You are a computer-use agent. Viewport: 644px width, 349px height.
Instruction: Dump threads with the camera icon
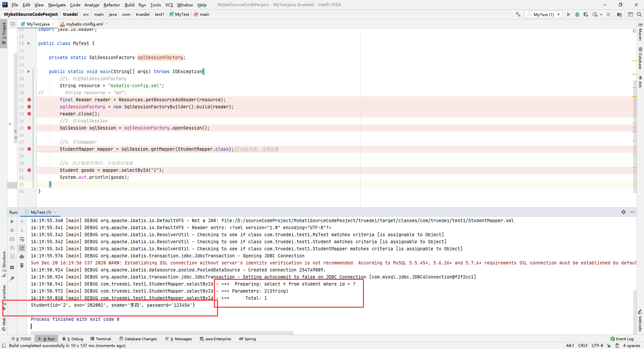pyautogui.click(x=12, y=239)
